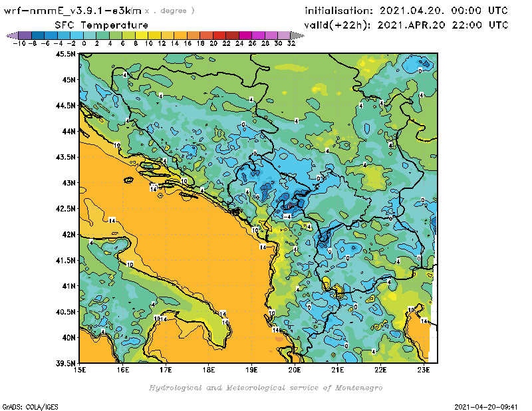The height and width of the screenshot is (411, 532).
Task: Click the dark red 22 to 24 legend swatch
Action: [232, 35]
